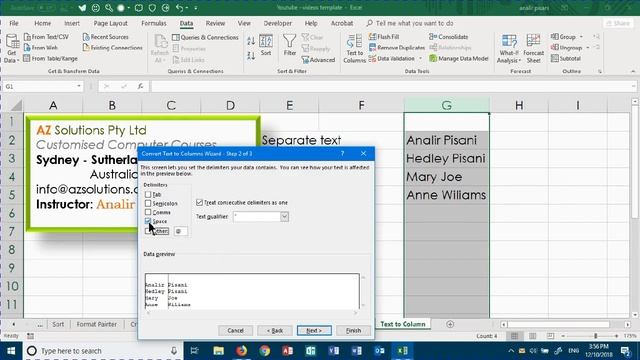Open the Sort dialog
The height and width of the screenshot is (360, 640).
pos(266,45)
